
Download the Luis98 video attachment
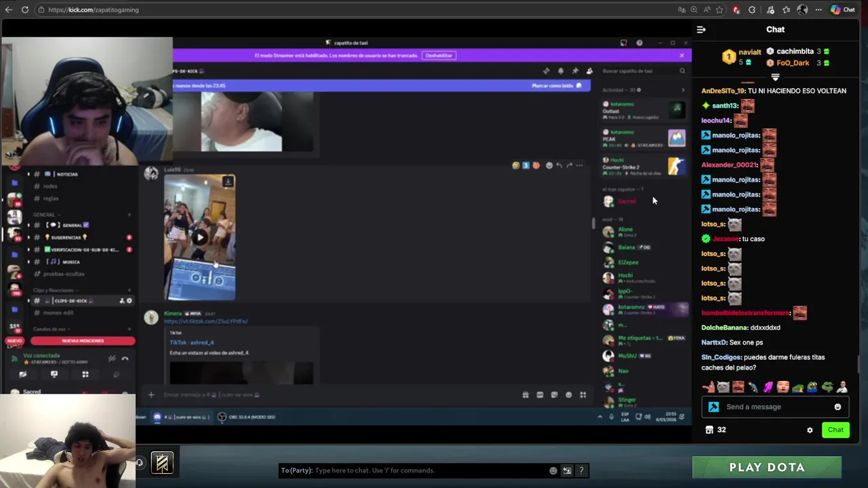[x=228, y=181]
